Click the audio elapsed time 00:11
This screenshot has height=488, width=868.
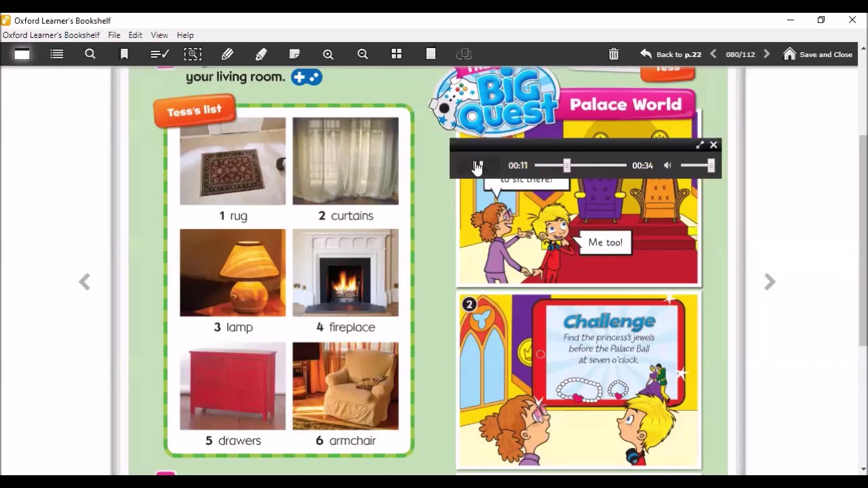click(x=518, y=165)
